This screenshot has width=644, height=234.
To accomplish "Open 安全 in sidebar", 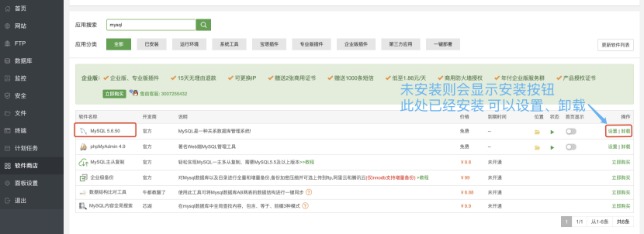I will pyautogui.click(x=20, y=96).
